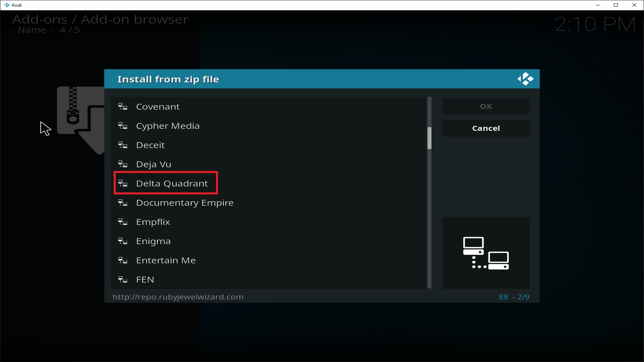This screenshot has height=362, width=644.
Task: Click network icon beside Documentary Empire
Action: [123, 203]
